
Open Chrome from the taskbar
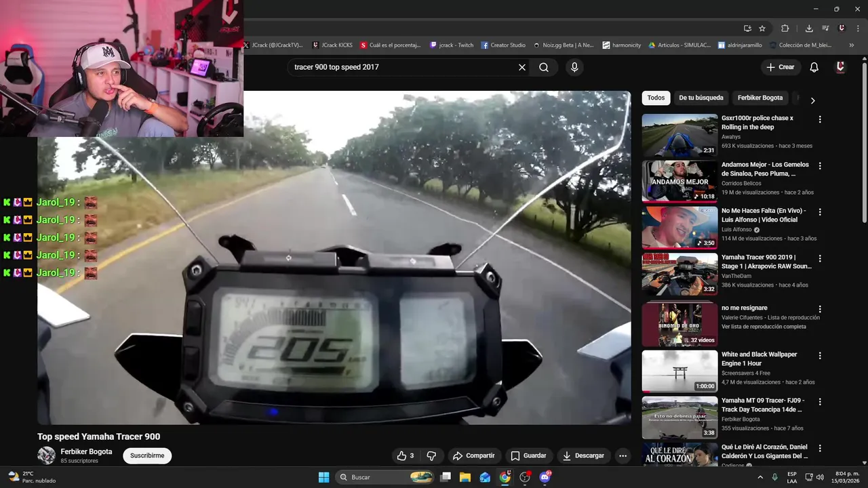click(x=505, y=477)
